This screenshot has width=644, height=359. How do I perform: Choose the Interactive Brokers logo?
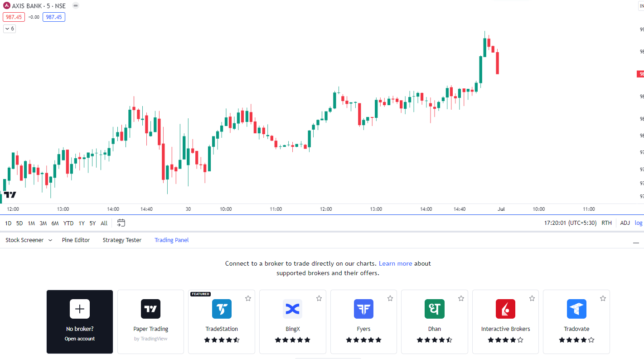[505, 309]
